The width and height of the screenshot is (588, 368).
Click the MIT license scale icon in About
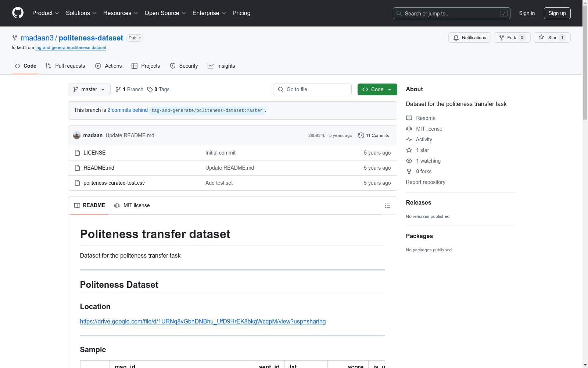click(x=409, y=129)
